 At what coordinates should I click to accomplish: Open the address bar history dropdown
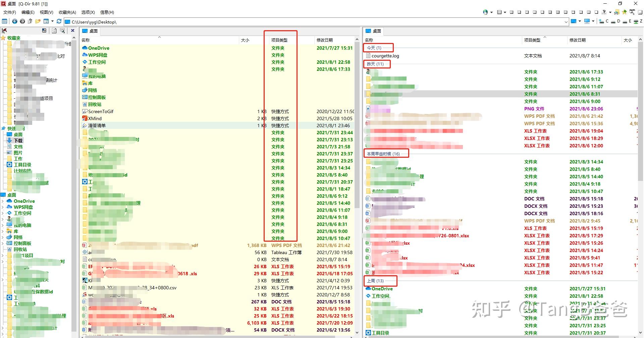click(x=566, y=22)
